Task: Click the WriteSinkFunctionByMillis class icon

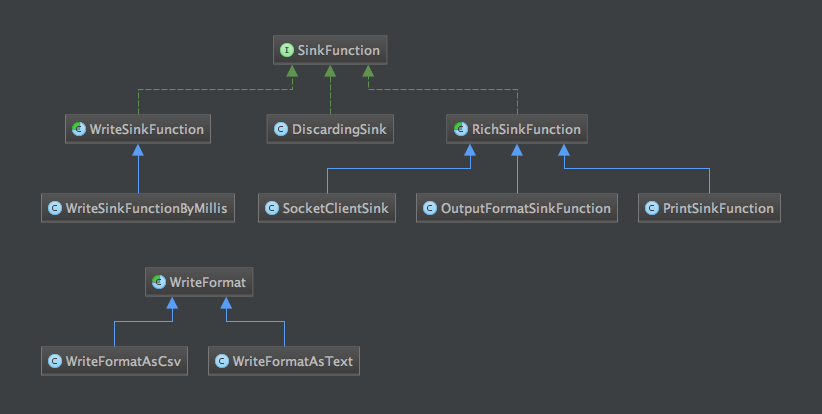Action: click(x=55, y=209)
